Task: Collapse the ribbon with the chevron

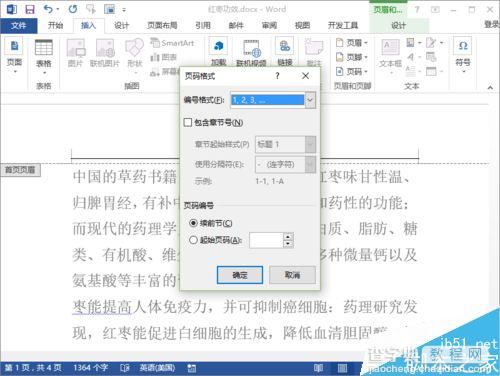Action: 490,88
